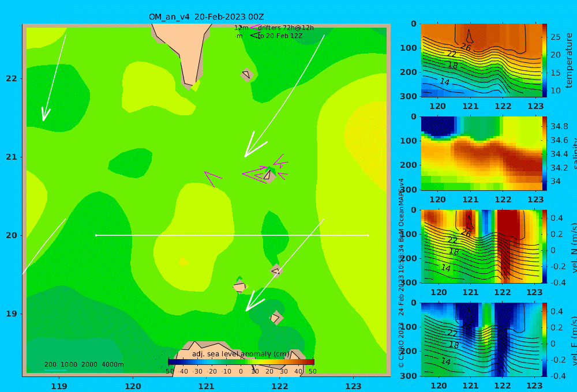Open the salinity section panel
The image size is (577, 392).
click(481, 153)
